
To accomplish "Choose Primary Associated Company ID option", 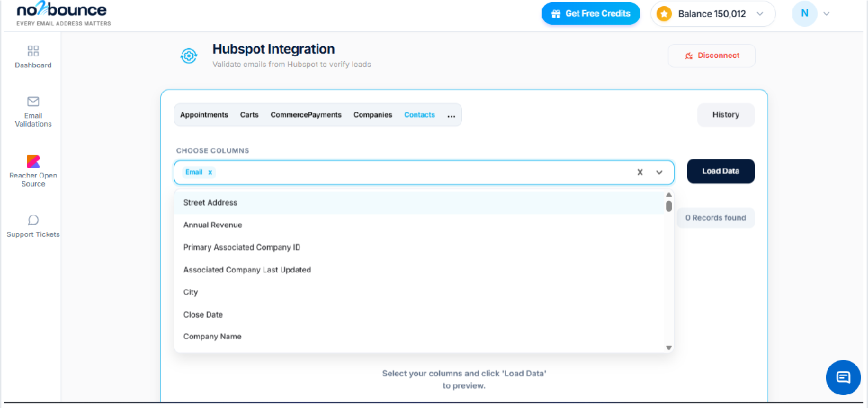I will click(x=420, y=248).
